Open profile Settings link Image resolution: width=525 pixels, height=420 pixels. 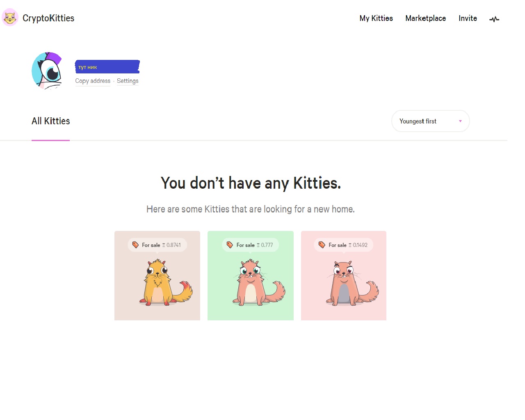[x=128, y=81]
